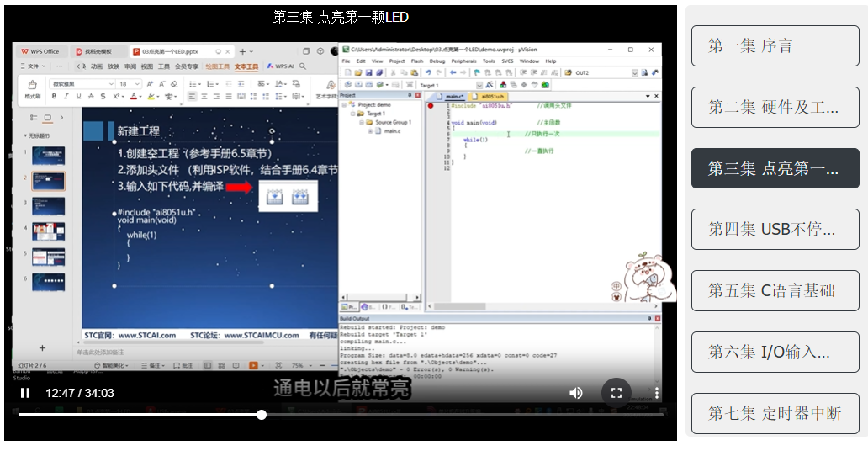Select the highlighted 第三集 点亮第一… episode
Image resolution: width=868 pixels, height=456 pixels.
pos(775,168)
